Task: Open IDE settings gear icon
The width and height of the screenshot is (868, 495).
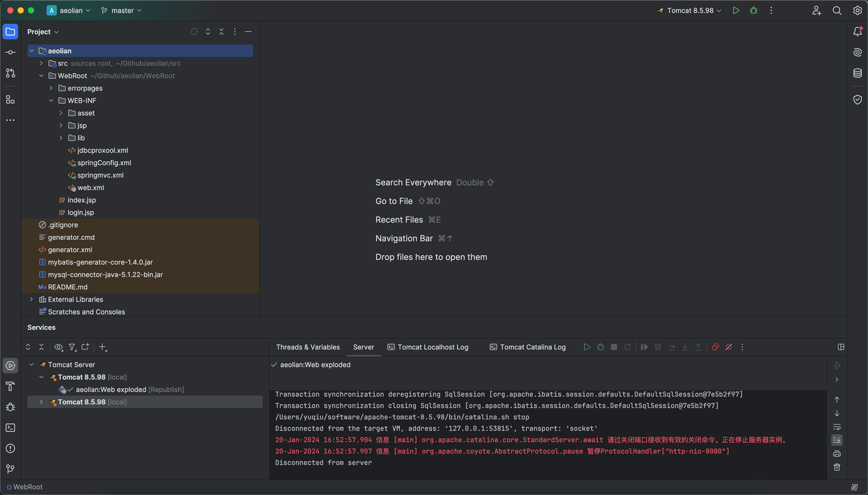Action: 858,10
